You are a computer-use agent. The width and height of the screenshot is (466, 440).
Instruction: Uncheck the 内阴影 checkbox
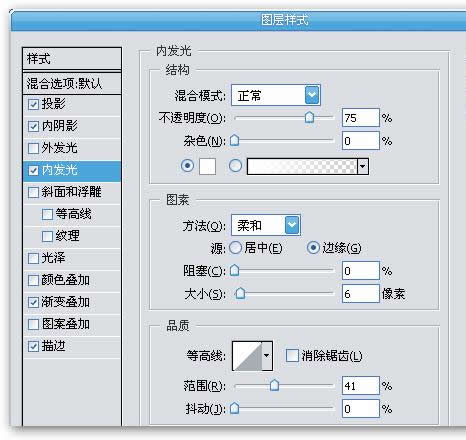[x=33, y=126]
